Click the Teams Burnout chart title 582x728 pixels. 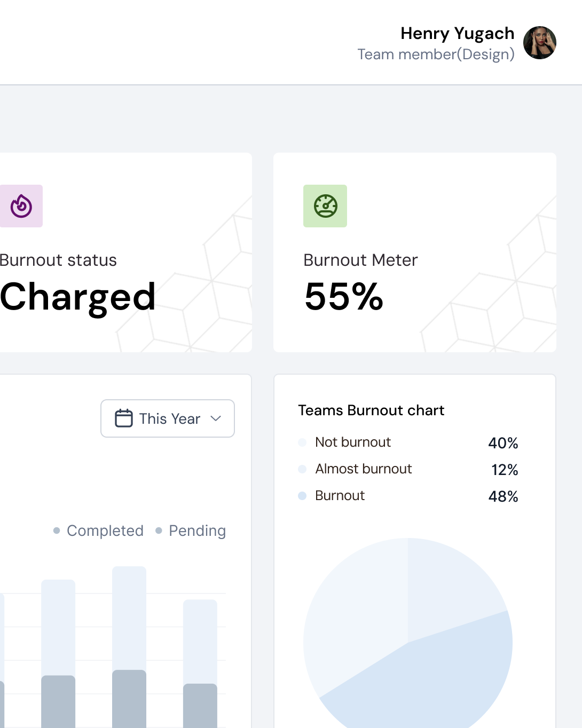pos(371,410)
